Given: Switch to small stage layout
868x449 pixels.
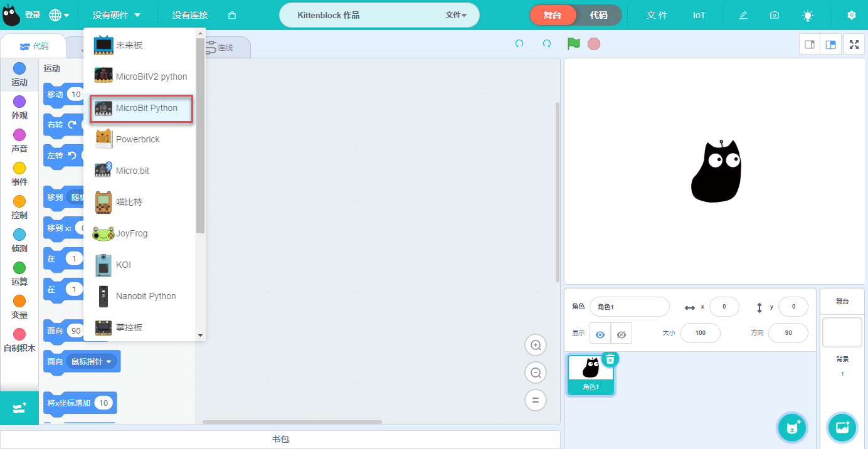Looking at the screenshot, I should tap(810, 45).
